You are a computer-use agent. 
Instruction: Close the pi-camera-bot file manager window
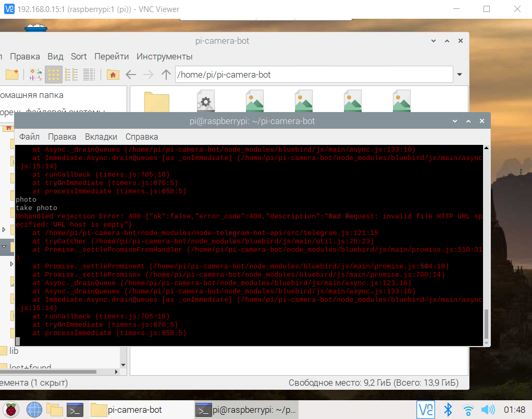(x=461, y=41)
